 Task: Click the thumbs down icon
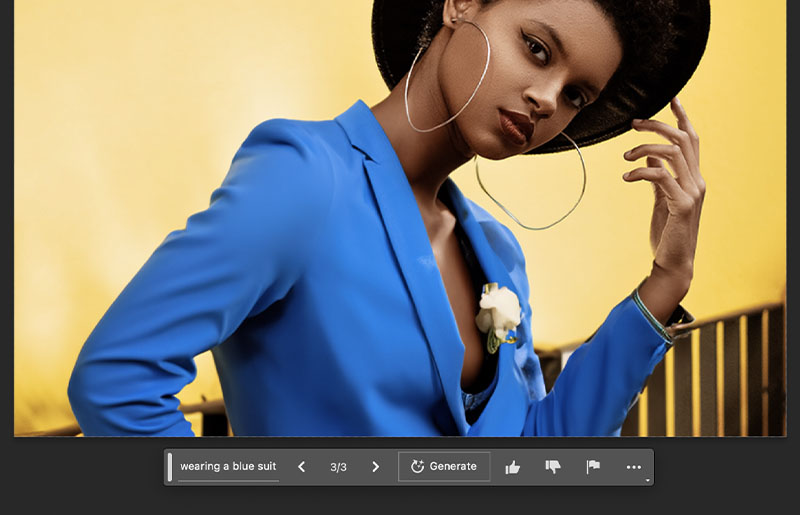point(553,467)
